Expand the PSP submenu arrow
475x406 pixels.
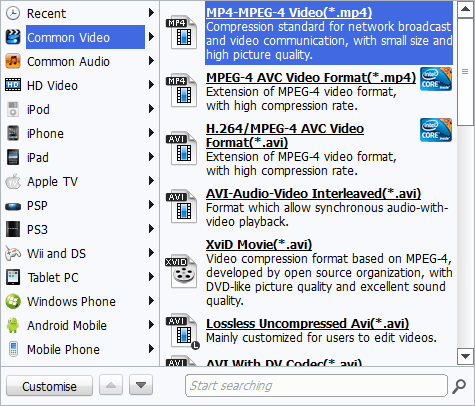coord(151,205)
